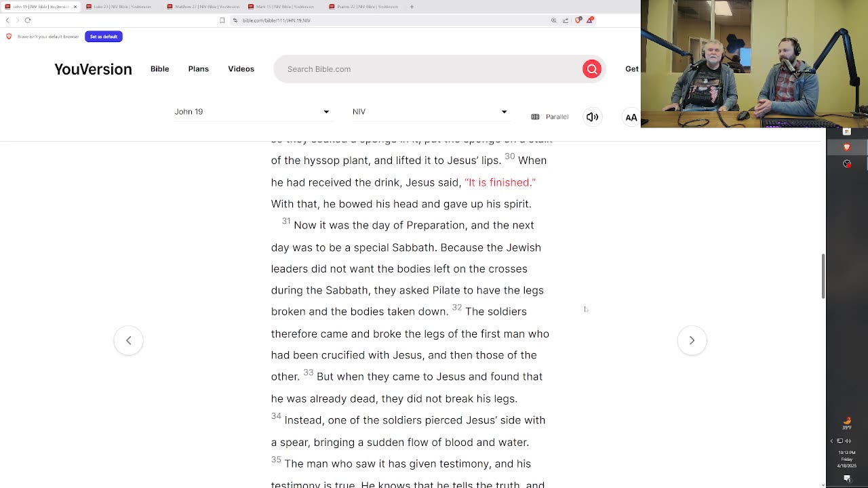Switch to the Psalms 22 tab

click(366, 7)
